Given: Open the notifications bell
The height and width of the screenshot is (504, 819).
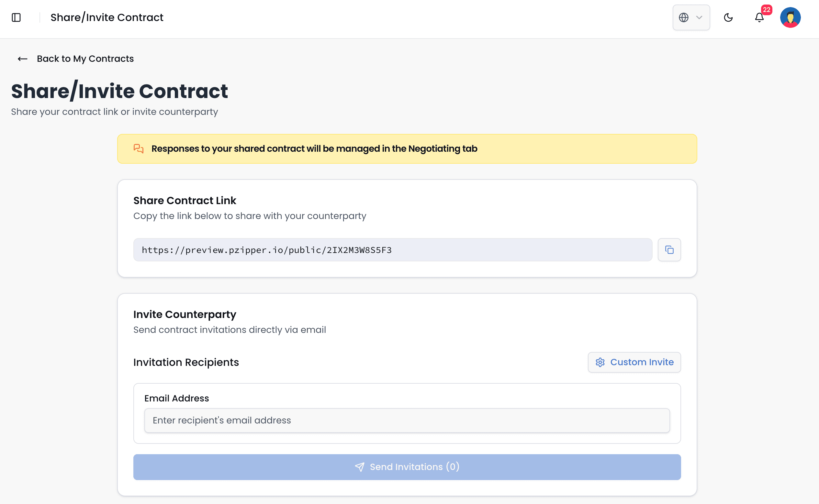Looking at the screenshot, I should tap(759, 17).
